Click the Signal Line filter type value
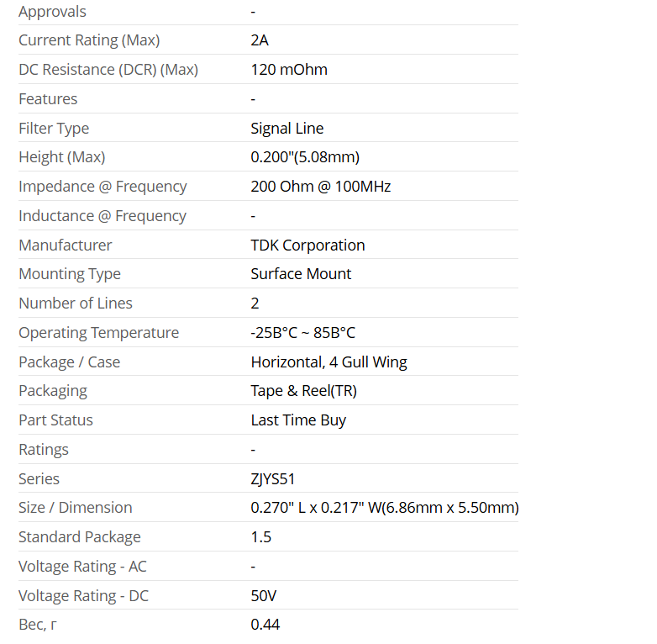Screen dimensions: 657x644 (287, 129)
